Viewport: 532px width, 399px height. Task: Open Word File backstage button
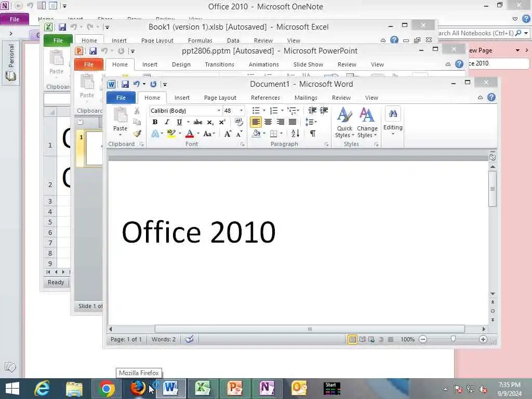(x=121, y=98)
